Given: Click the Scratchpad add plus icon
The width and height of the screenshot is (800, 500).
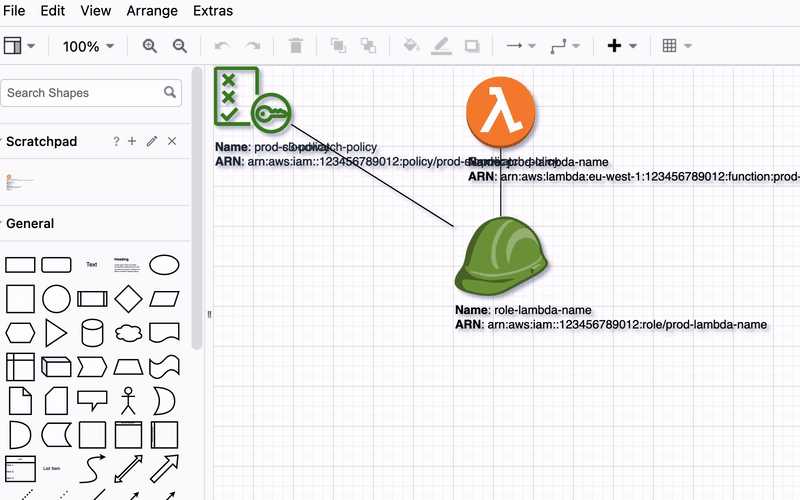Looking at the screenshot, I should point(132,141).
